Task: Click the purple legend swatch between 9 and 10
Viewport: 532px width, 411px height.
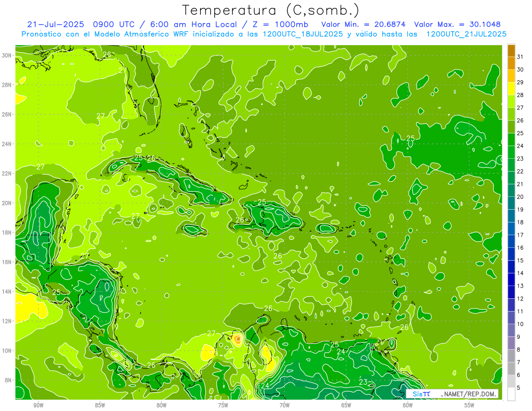Action: pyautogui.click(x=511, y=330)
